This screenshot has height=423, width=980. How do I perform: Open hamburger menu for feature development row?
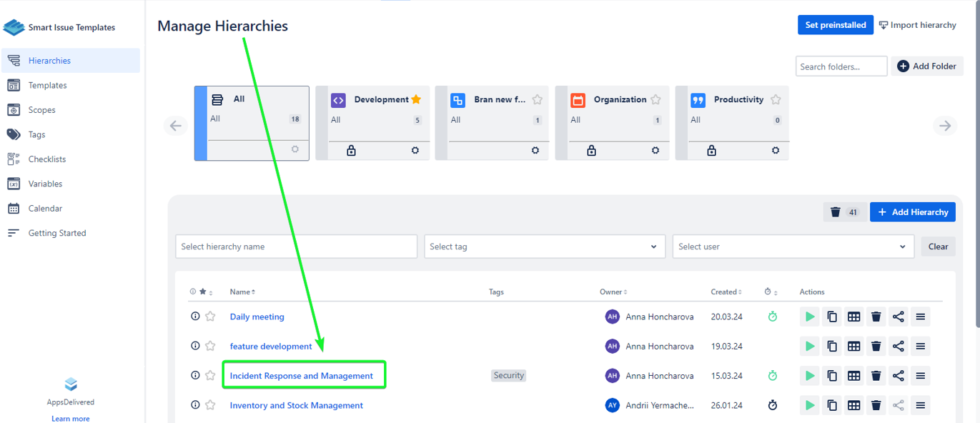coord(921,347)
